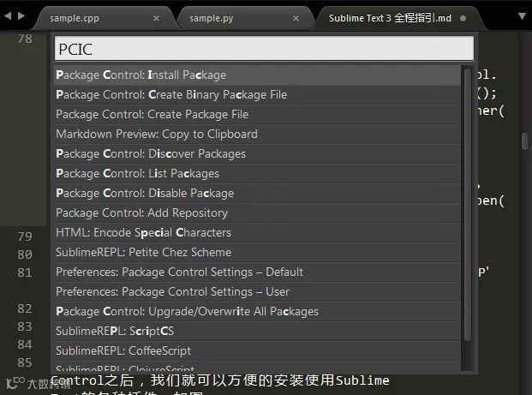The width and height of the screenshot is (532, 395).
Task: Click line number 80 in gutter
Action: click(x=25, y=254)
